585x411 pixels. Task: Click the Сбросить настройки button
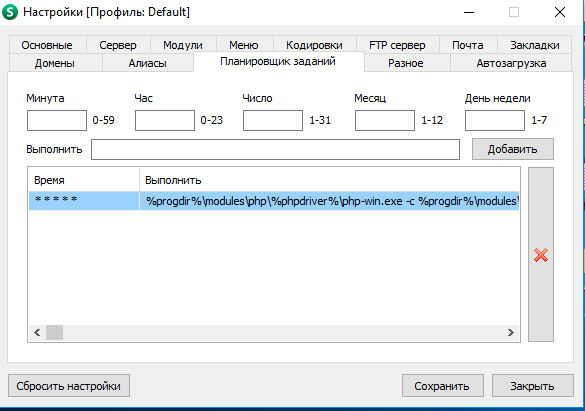click(69, 386)
